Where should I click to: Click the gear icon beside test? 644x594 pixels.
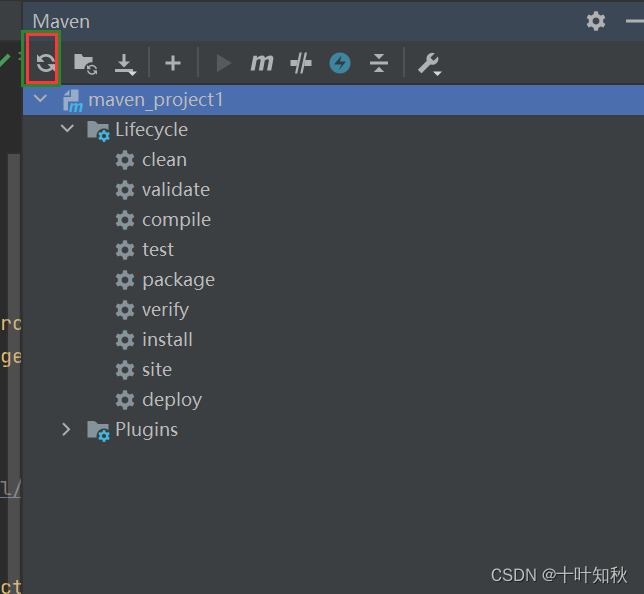125,250
